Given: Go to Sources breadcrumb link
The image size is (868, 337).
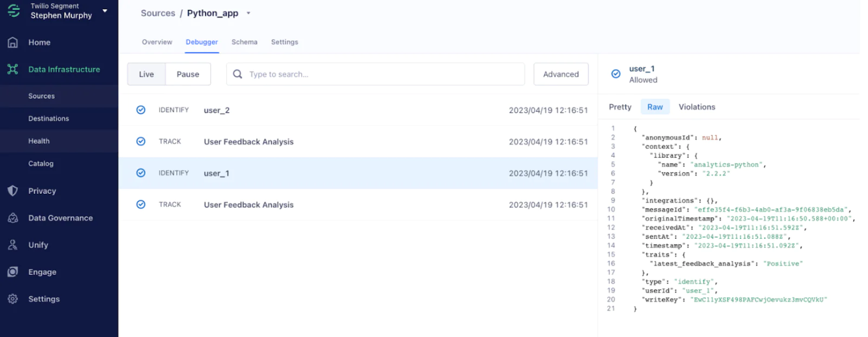Looking at the screenshot, I should coord(158,13).
